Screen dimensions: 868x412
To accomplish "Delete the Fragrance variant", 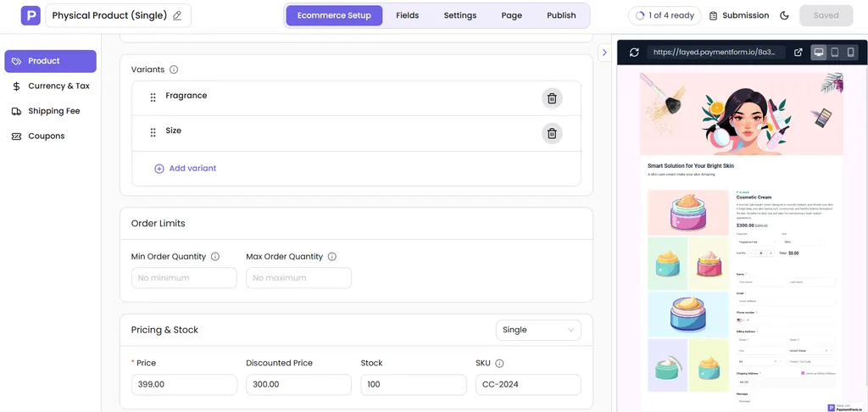I will (x=552, y=98).
